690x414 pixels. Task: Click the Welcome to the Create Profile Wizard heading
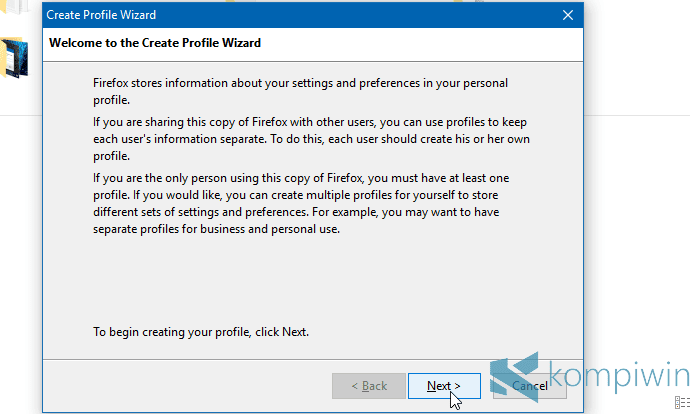(x=155, y=44)
